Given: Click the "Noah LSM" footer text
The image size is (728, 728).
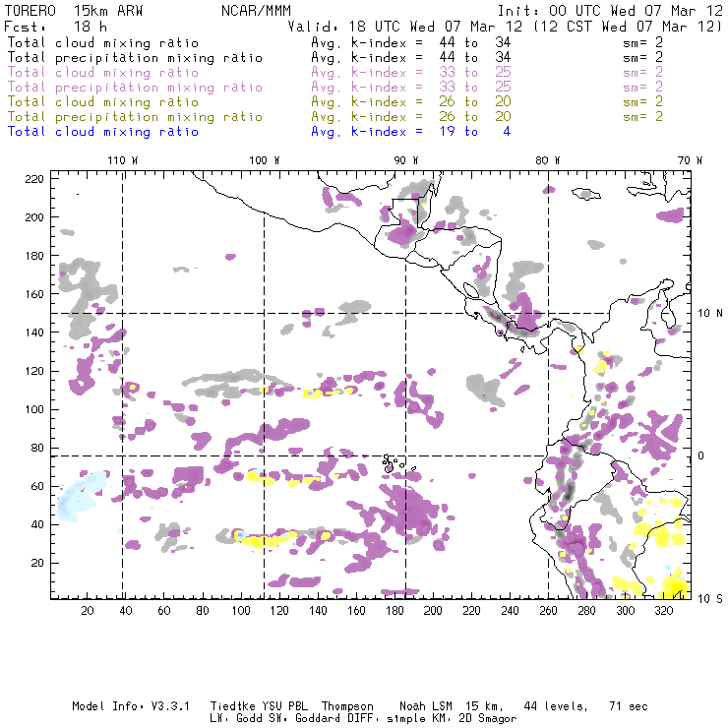Looking at the screenshot, I should [426, 706].
